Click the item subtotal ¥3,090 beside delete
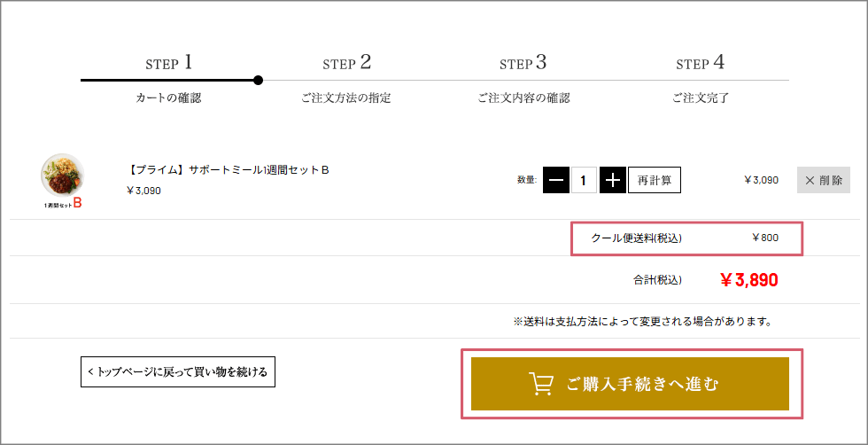The image size is (868, 445). 761,180
